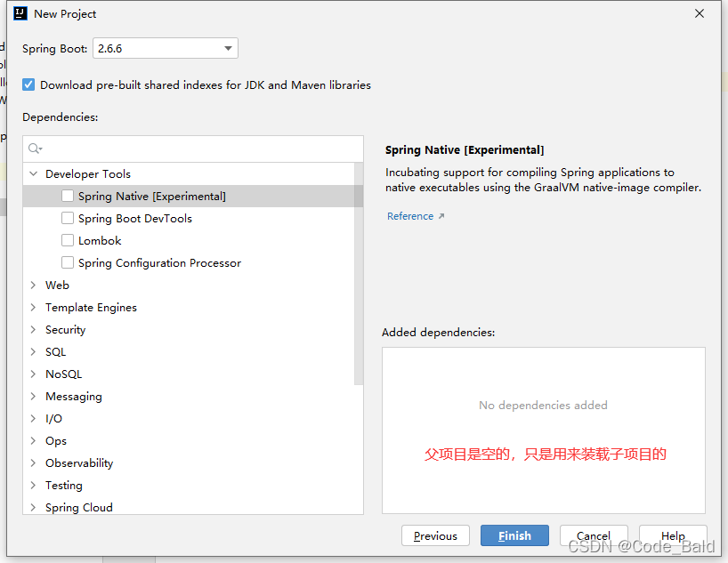Uncheck Download pre-built shared indexes checkbox
The image size is (728, 563).
(x=28, y=84)
